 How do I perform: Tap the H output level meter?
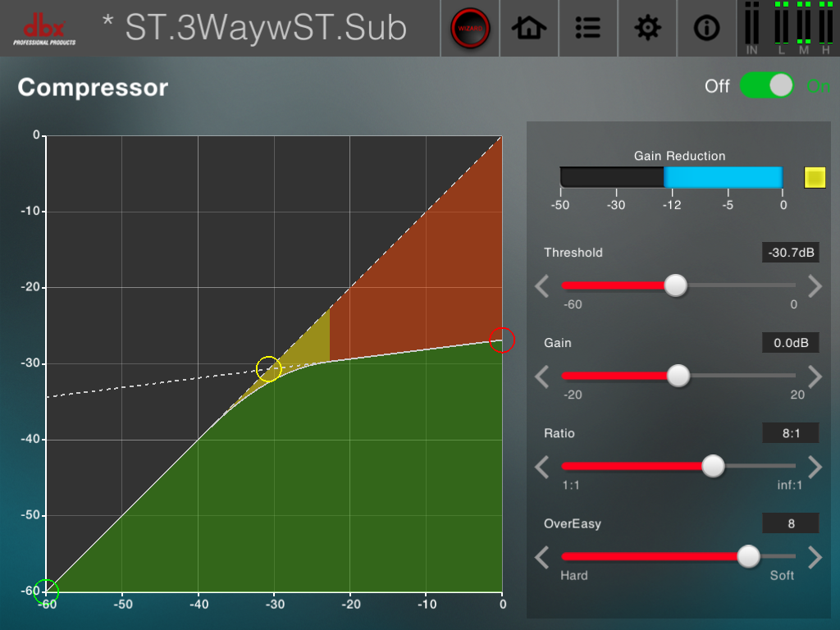click(x=825, y=28)
